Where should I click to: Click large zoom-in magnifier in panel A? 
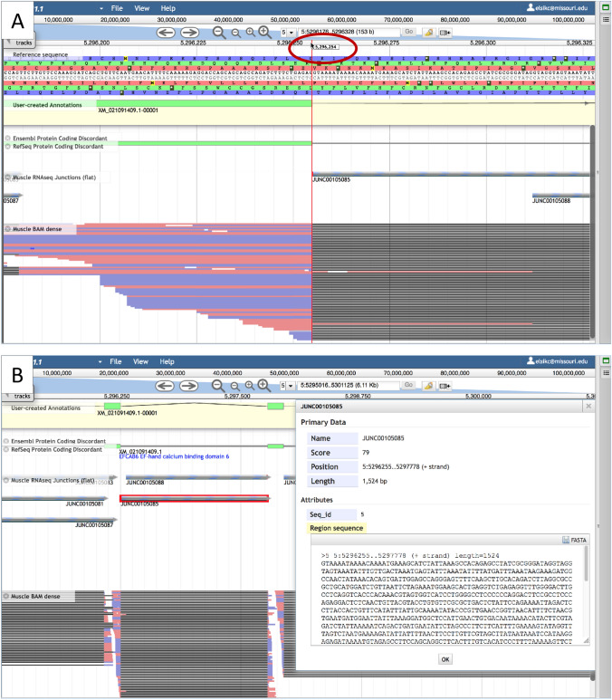[x=263, y=32]
